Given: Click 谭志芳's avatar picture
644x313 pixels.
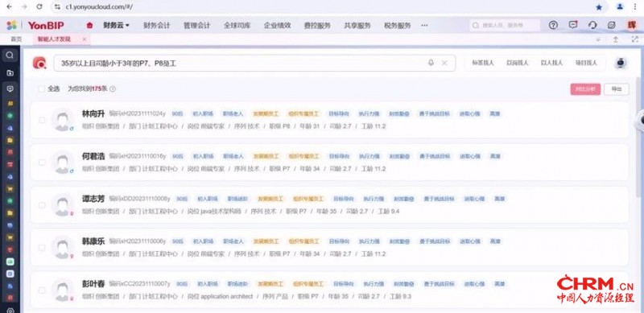Looking at the screenshot, I should (63, 205).
